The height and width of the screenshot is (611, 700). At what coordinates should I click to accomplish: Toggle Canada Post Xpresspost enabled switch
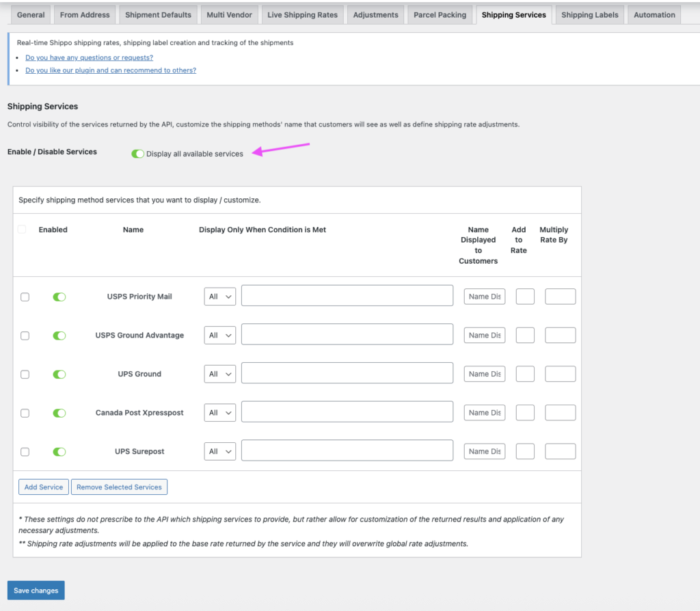pos(59,413)
